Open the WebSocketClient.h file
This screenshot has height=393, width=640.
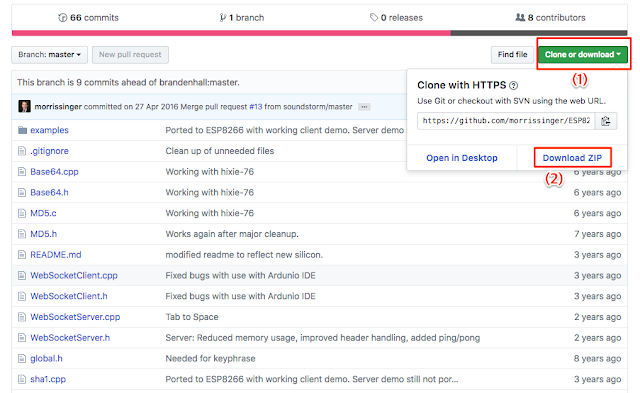(69, 296)
